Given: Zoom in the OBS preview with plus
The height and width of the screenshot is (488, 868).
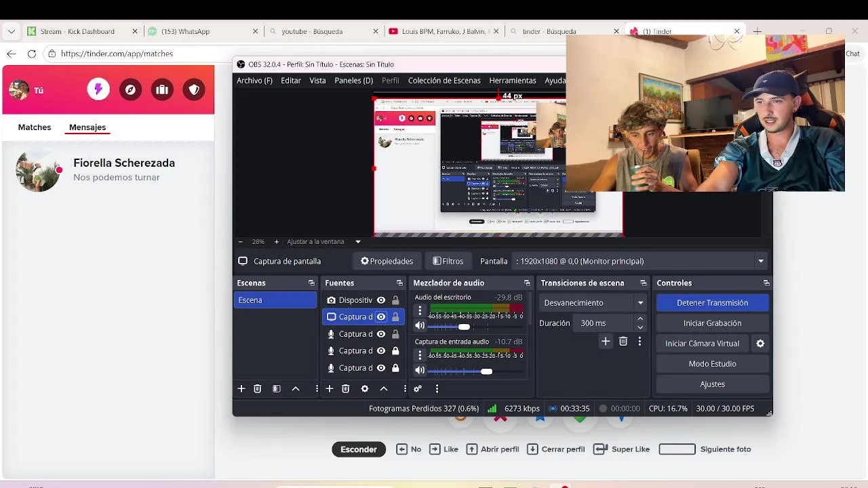Looking at the screenshot, I should pos(276,242).
